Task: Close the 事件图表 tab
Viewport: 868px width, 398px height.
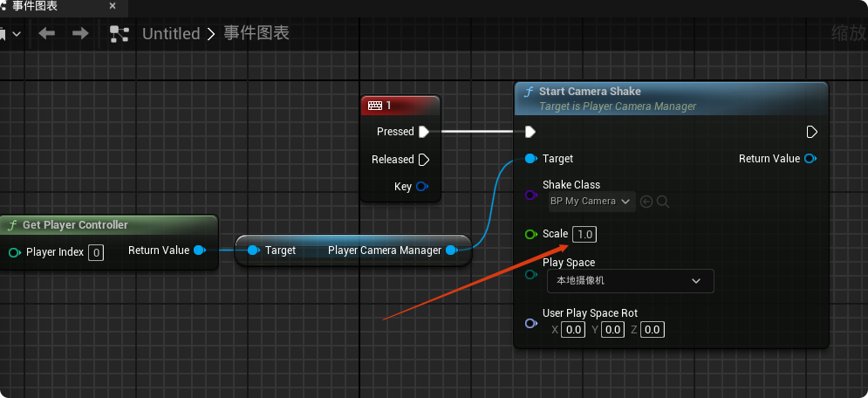Action: pos(112,6)
